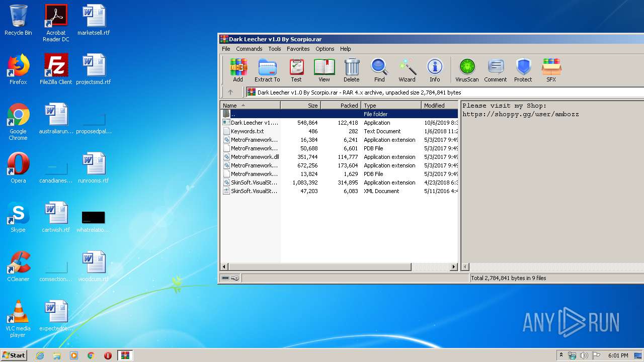Screen dimensions: 644x362
Task: Open Google Chrome desktop shortcut
Action: 18,121
